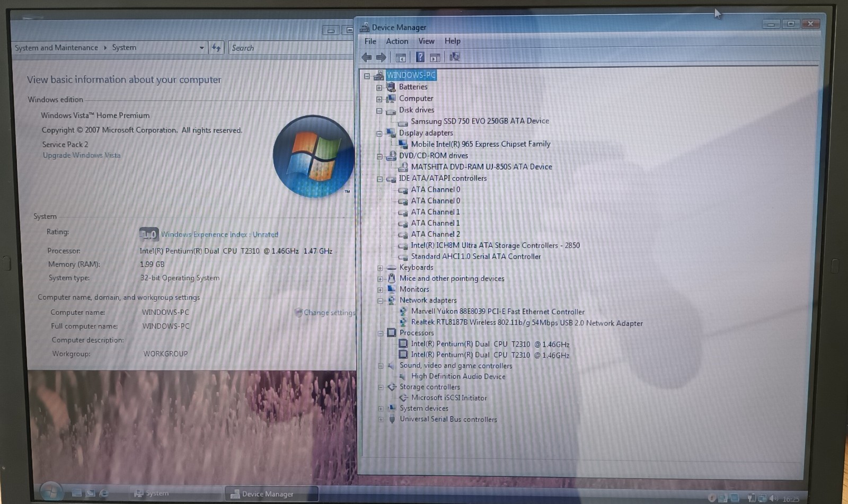
Task: Click Upgrade Windows Vista link
Action: 82,155
